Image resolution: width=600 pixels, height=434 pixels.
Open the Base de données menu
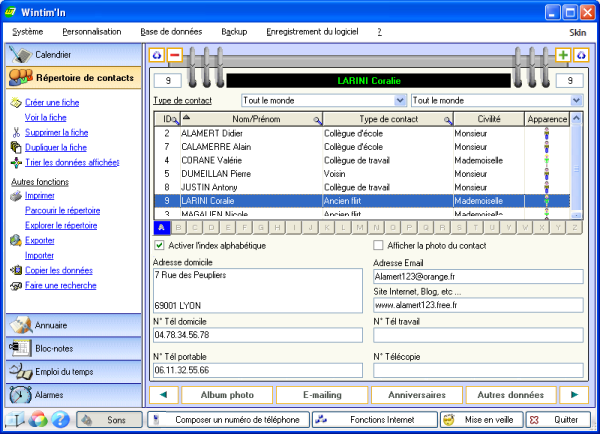(171, 32)
